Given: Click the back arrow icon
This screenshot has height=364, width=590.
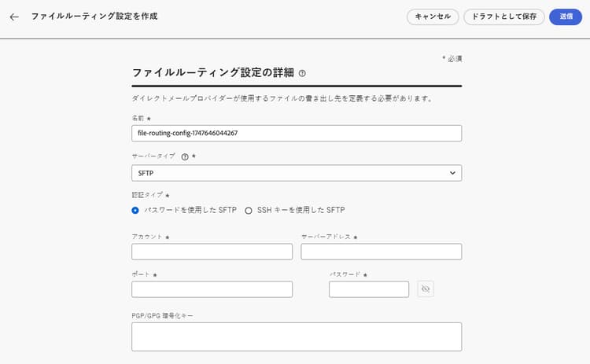Looking at the screenshot, I should [14, 17].
